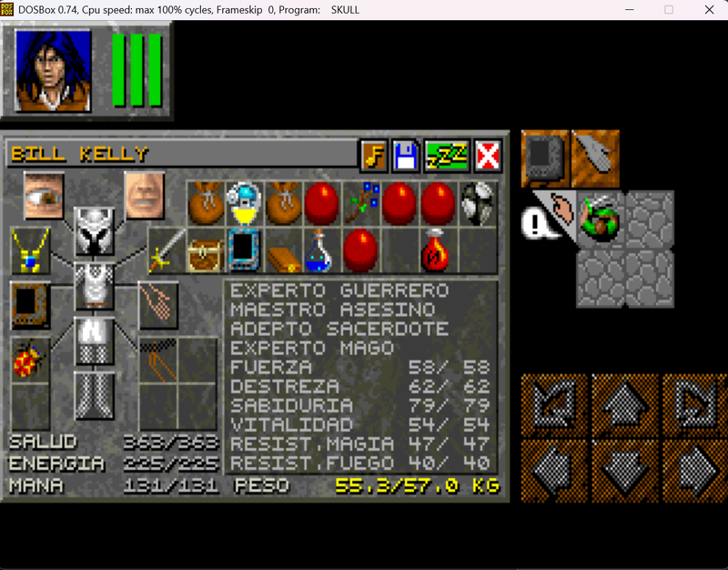This screenshot has height=570, width=728.
Task: Click the gray blade attack action slot
Action: coord(595,159)
